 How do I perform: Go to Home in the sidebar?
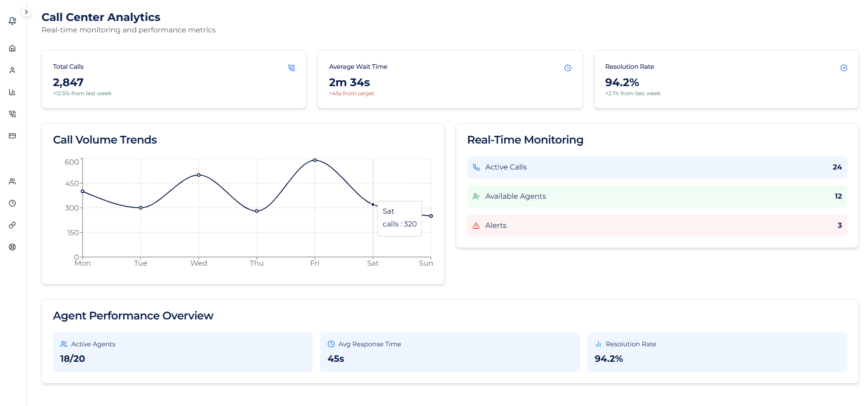point(12,48)
